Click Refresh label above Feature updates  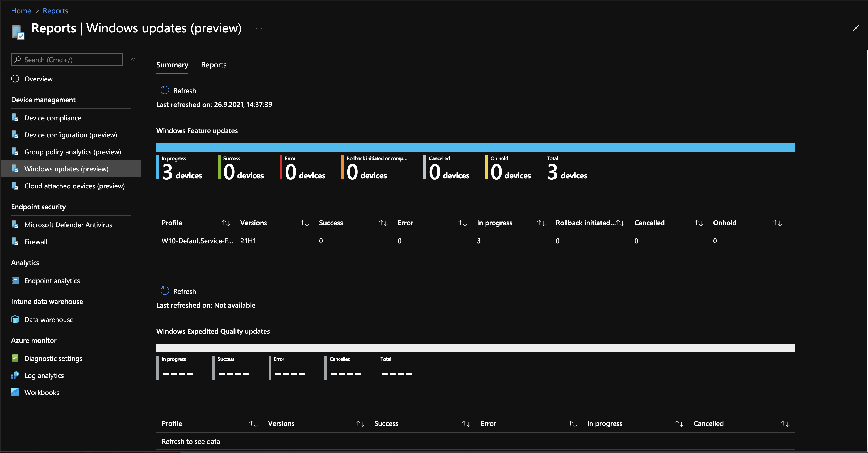point(184,91)
